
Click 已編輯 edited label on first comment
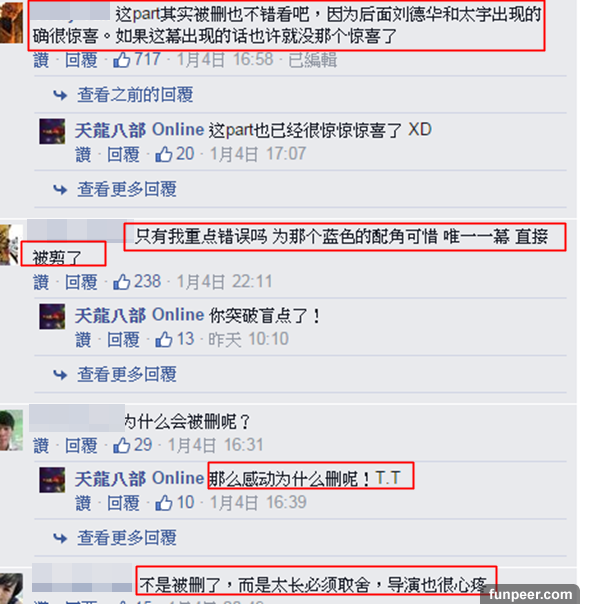pyautogui.click(x=313, y=60)
